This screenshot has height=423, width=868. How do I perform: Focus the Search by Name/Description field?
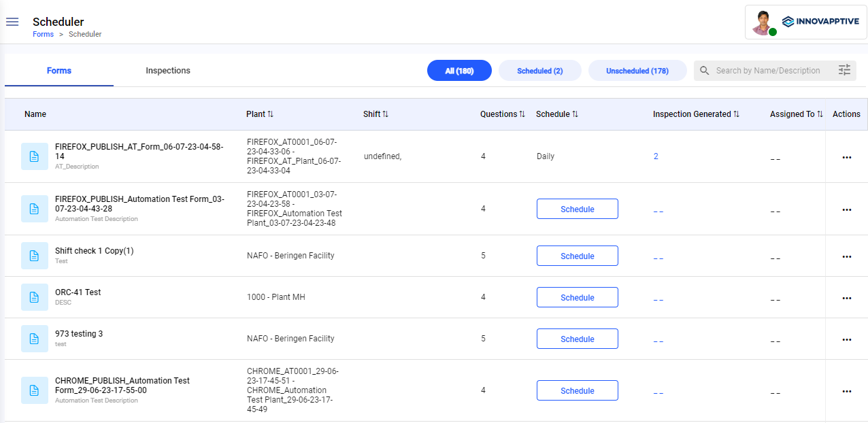767,71
